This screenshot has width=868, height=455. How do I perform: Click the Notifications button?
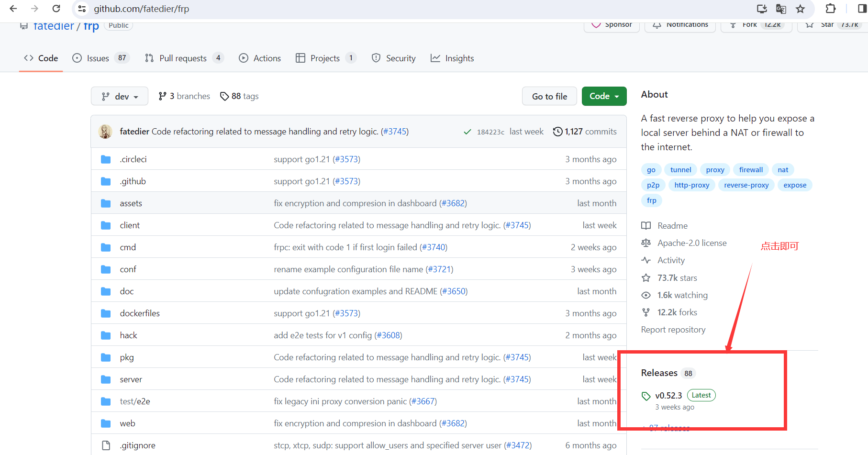point(680,25)
